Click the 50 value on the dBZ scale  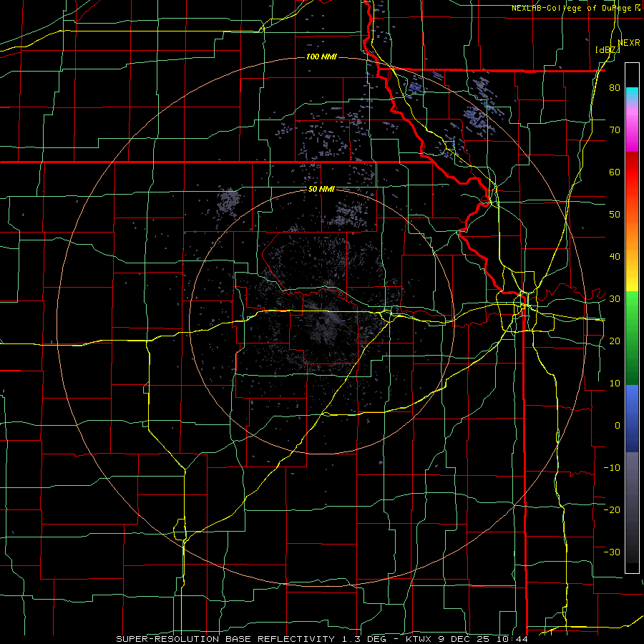click(615, 215)
